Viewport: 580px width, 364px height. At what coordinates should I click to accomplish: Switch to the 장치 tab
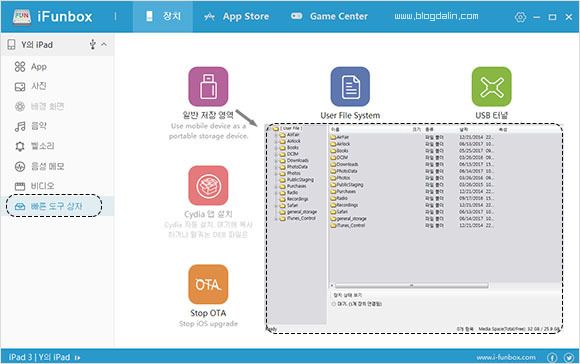coord(163,16)
